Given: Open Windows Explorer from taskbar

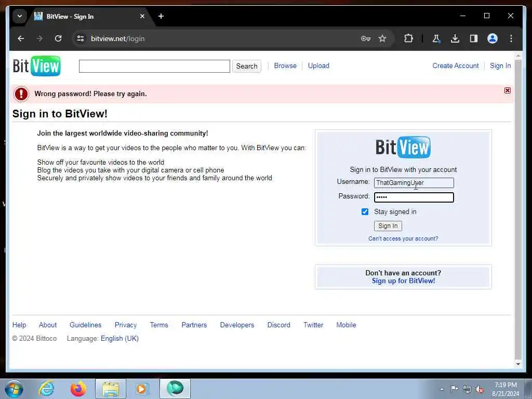Looking at the screenshot, I should click(x=111, y=389).
